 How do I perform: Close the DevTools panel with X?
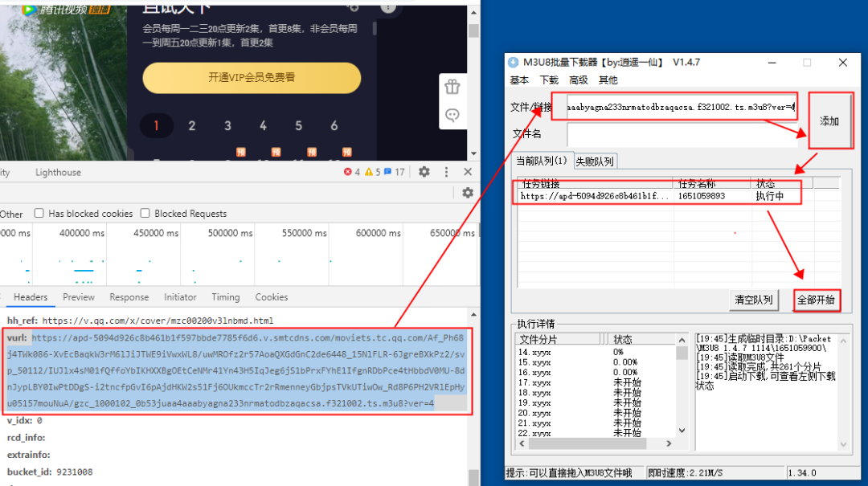468,172
